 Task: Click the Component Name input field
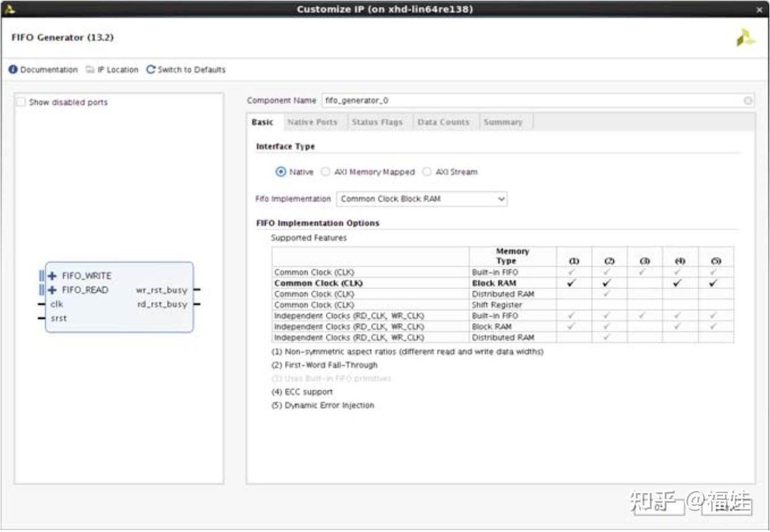click(533, 100)
